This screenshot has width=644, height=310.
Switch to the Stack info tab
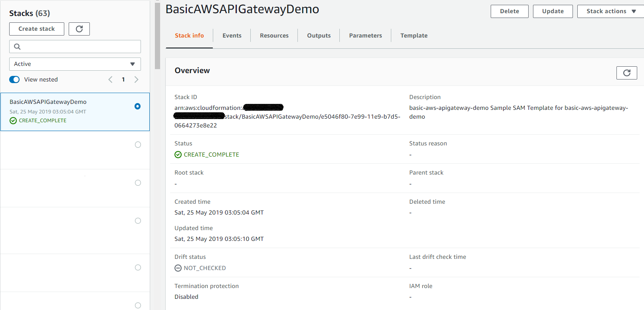[x=189, y=36]
